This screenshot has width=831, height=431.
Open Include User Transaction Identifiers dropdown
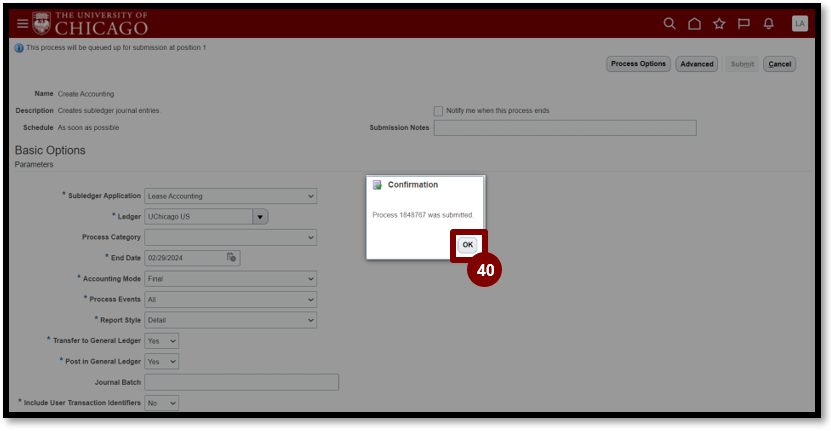click(162, 403)
